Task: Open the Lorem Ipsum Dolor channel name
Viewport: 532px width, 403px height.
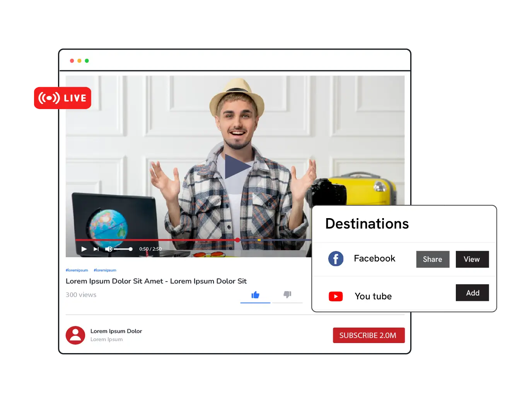Action: (116, 331)
